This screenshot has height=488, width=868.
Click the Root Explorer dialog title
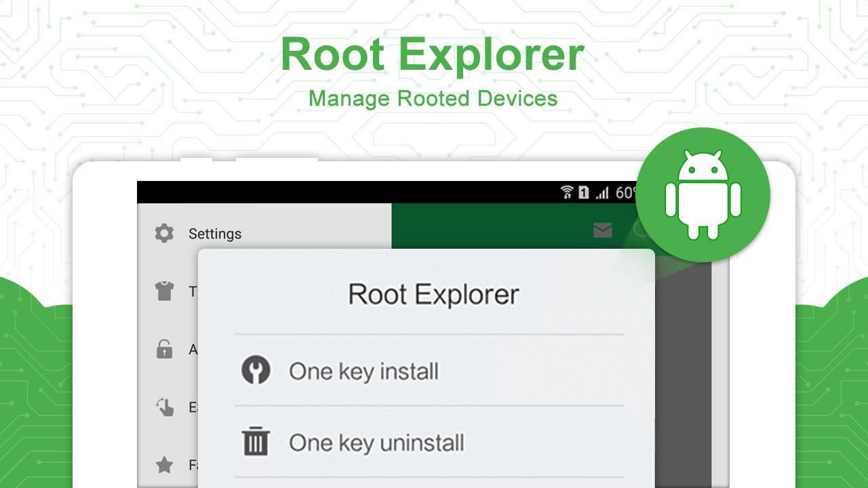point(433,294)
